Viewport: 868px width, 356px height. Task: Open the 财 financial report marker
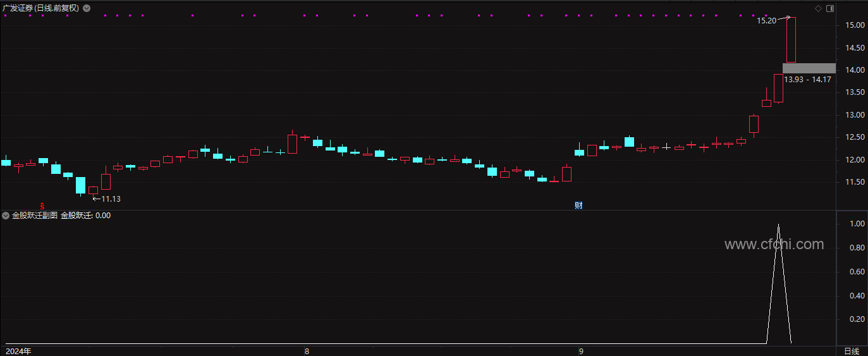point(578,206)
